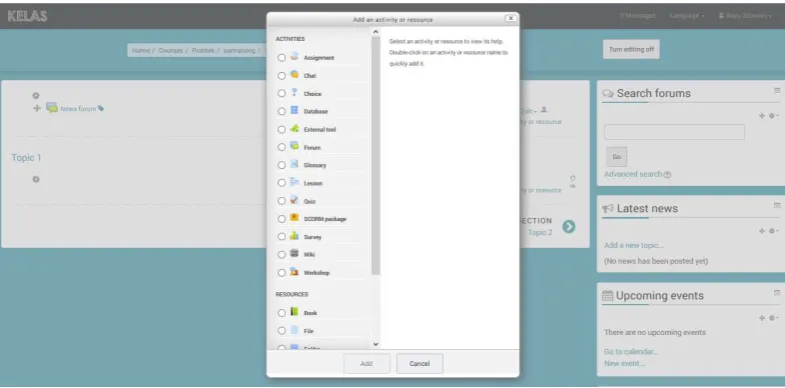This screenshot has width=785, height=388.
Task: Select the External tool radio button
Action: 281,129
